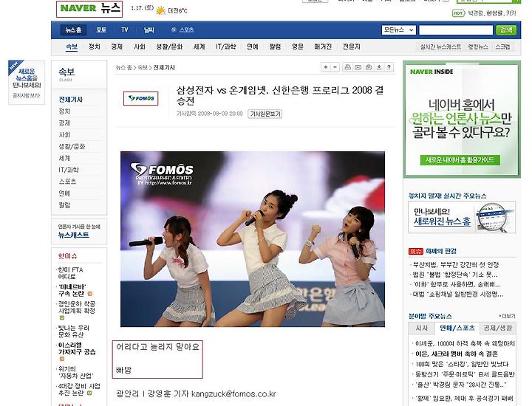Open 한미 FTA 어디로 hot issue
Viewport: 532px width, 406px height.
pyautogui.click(x=70, y=273)
